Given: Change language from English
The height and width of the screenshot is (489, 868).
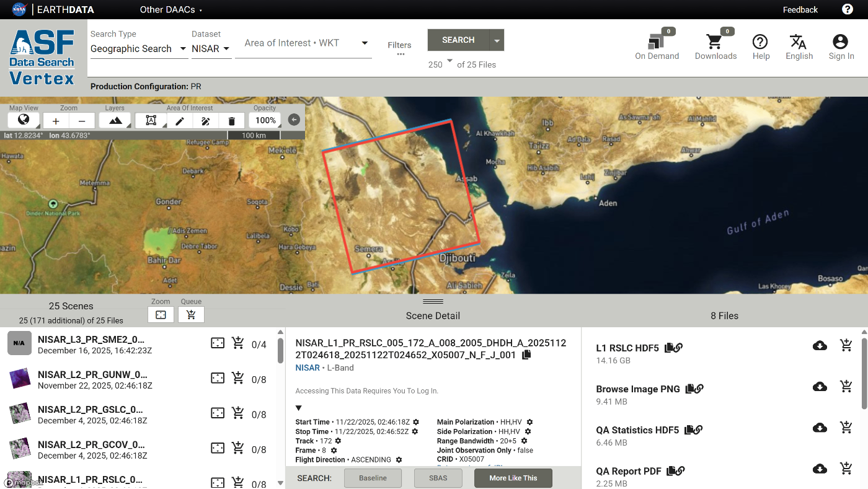Looking at the screenshot, I should click(799, 46).
